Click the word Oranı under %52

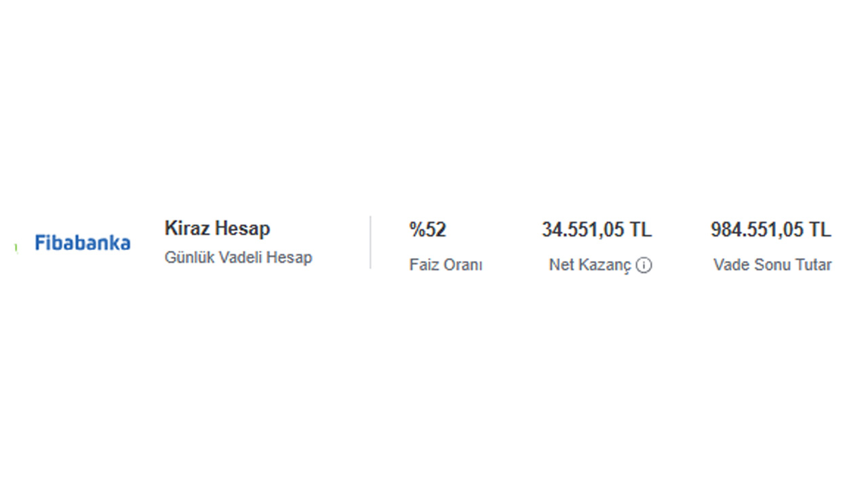463,265
